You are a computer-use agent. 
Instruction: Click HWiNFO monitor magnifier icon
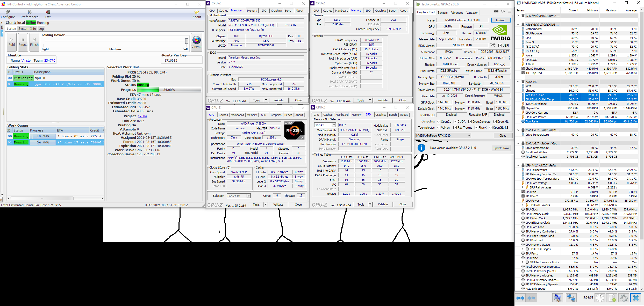557,298
